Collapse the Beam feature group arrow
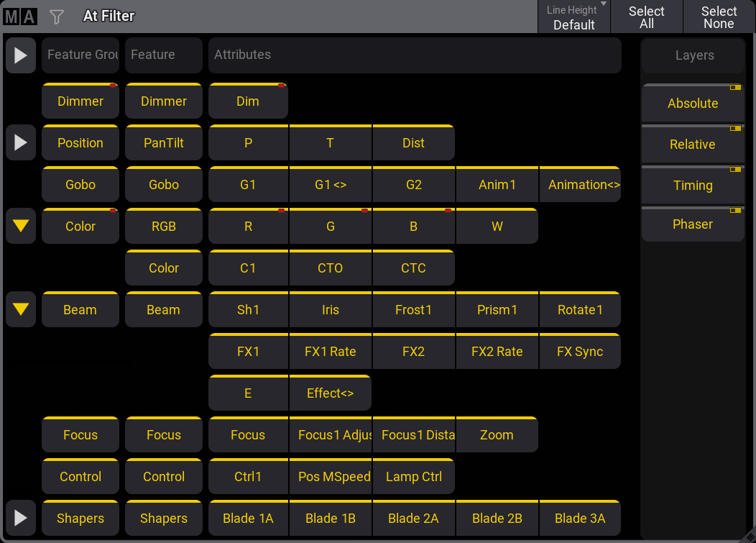The image size is (756, 543). (x=21, y=310)
